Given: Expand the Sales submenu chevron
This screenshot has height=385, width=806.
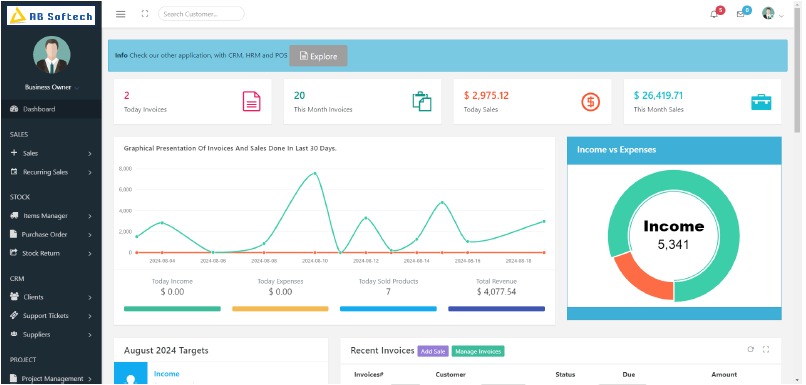Looking at the screenshot, I should (90, 154).
